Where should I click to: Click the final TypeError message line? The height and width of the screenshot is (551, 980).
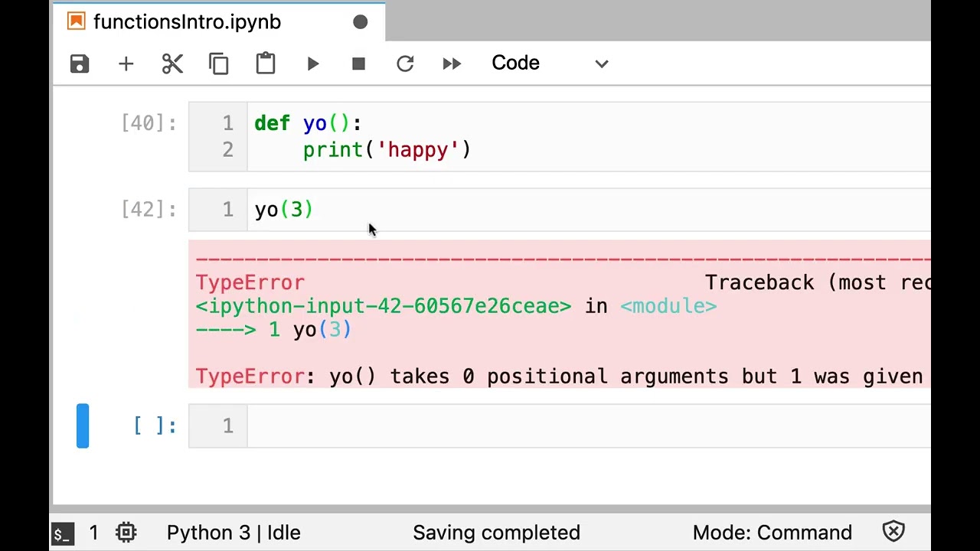click(x=559, y=377)
